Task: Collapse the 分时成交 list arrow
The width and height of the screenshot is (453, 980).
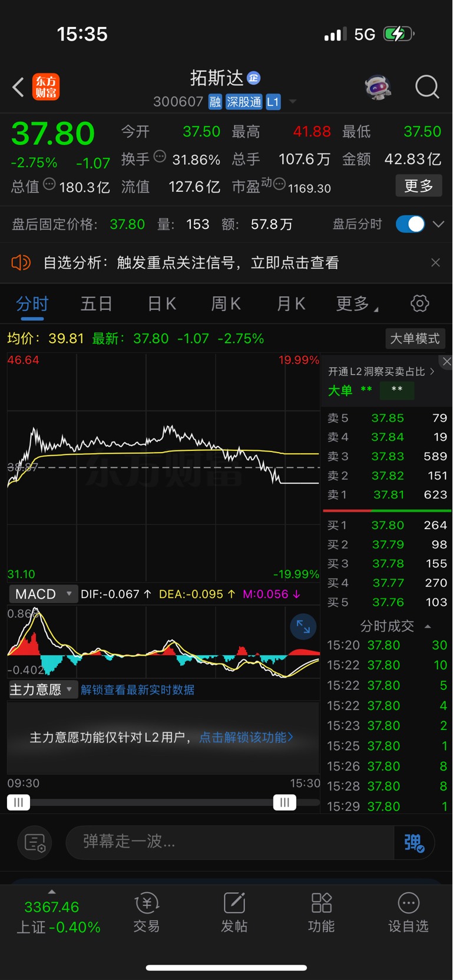Action: pos(428,626)
